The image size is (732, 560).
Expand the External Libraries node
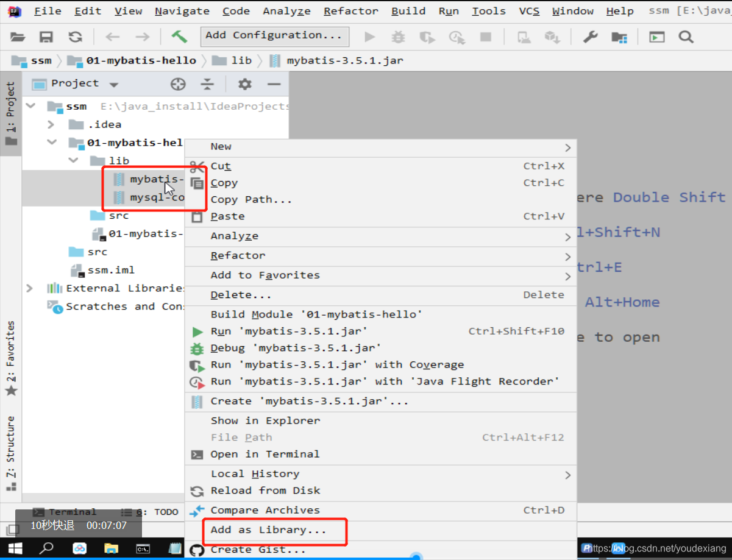coord(29,288)
